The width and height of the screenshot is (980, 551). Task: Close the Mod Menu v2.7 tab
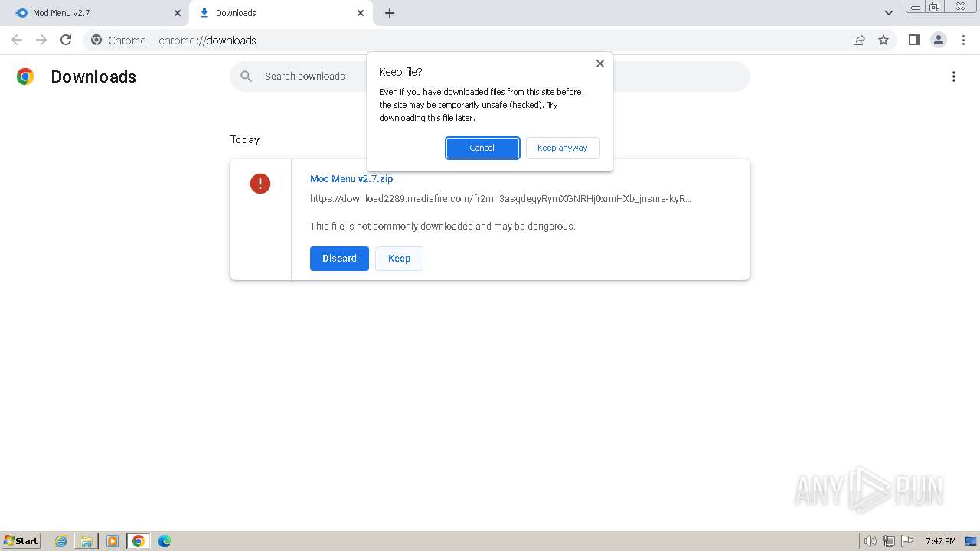coord(178,13)
